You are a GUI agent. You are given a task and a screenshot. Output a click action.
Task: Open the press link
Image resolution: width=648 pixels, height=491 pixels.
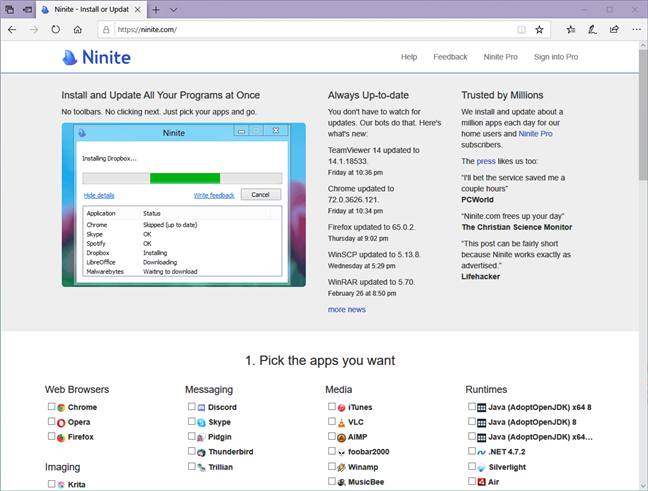(x=486, y=161)
